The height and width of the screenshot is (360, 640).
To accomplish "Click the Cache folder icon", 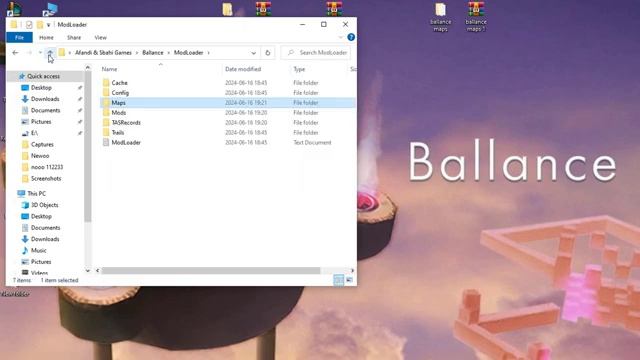I will click(x=106, y=82).
